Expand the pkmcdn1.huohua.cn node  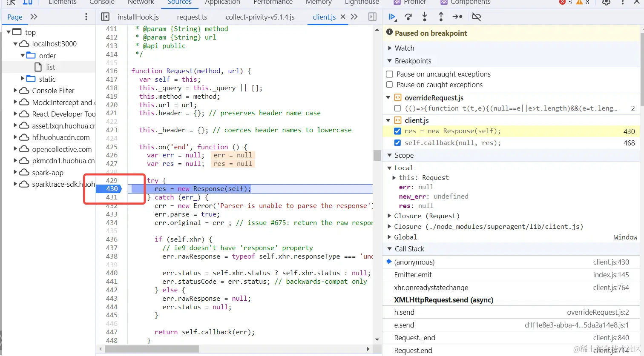15,161
